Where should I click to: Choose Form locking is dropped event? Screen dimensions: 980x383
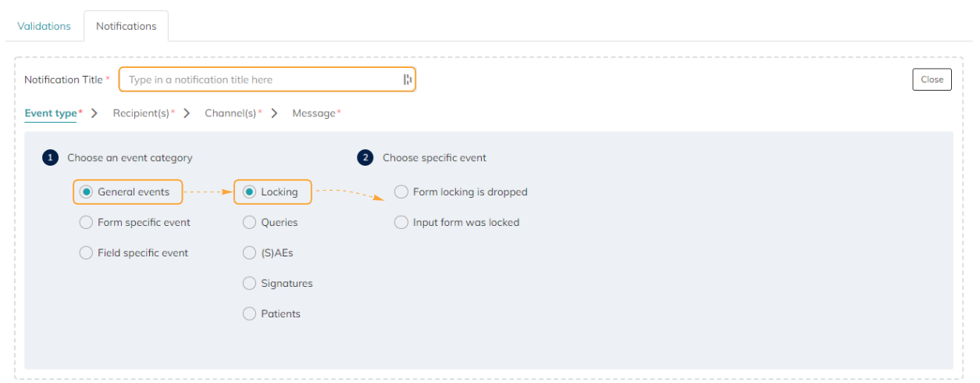[x=401, y=191]
